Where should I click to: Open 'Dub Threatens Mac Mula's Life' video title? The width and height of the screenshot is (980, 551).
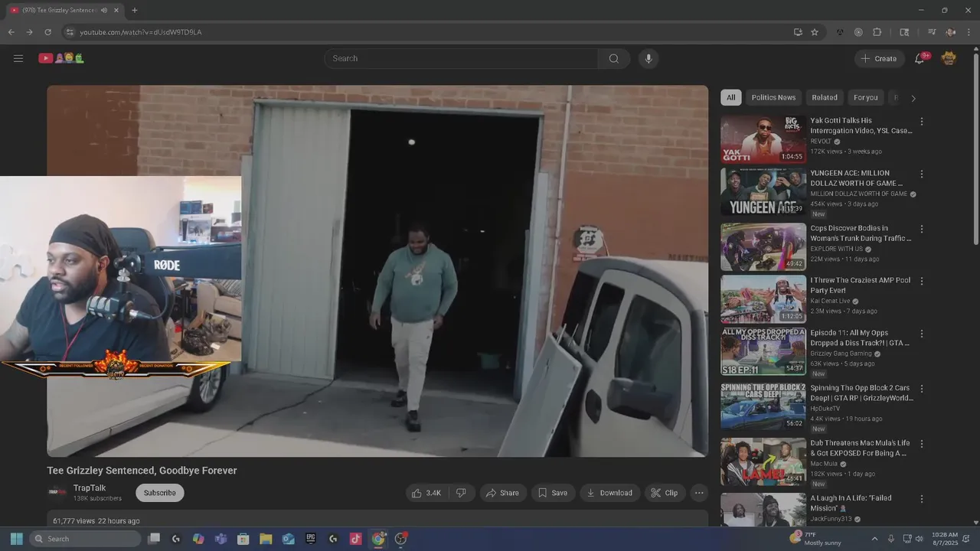(861, 448)
